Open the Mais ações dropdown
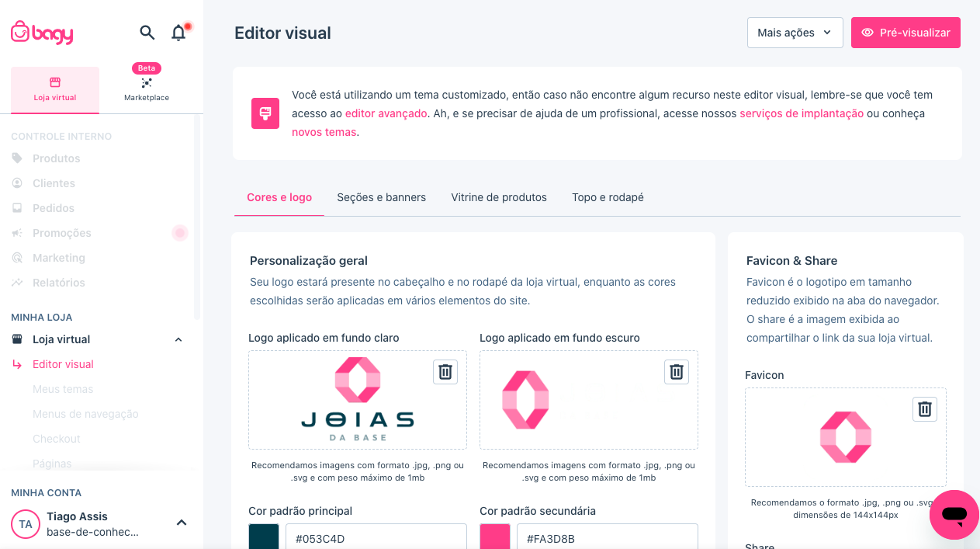 click(795, 33)
